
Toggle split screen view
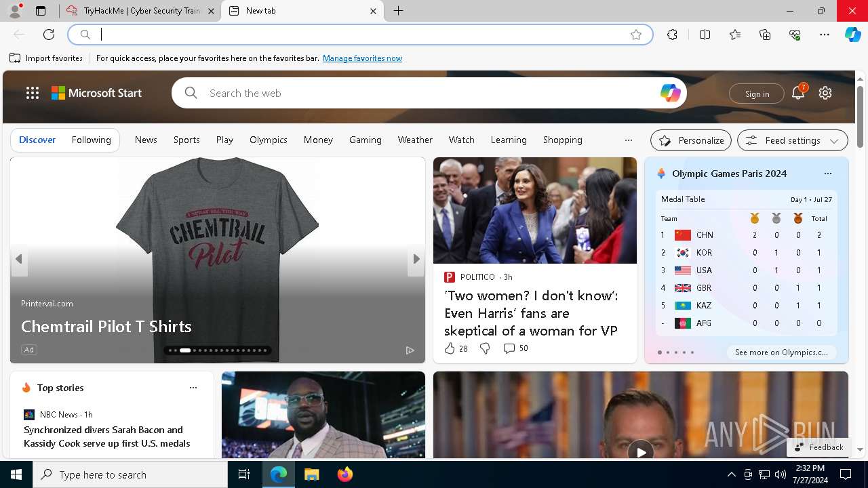point(705,35)
